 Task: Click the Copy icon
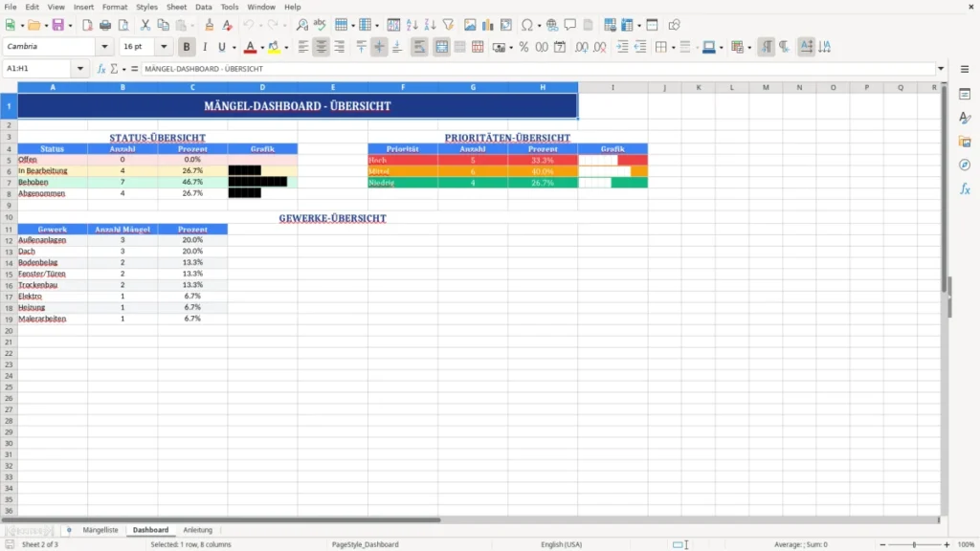[163, 25]
